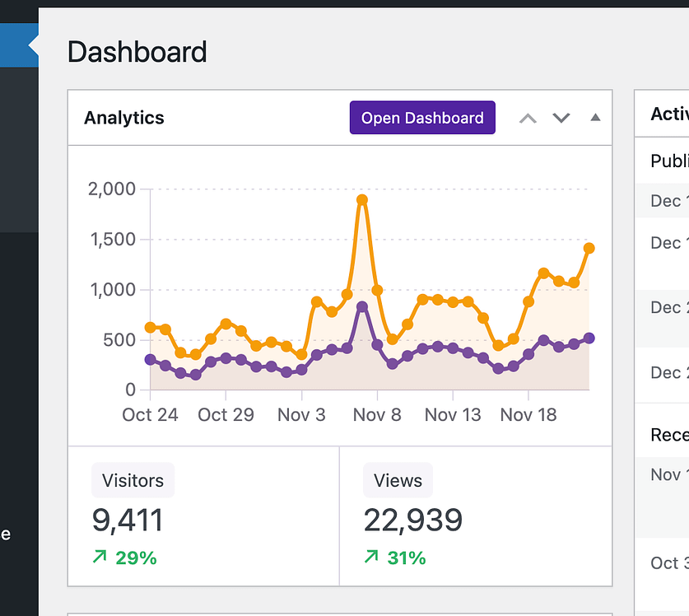Click the Visitors total of 9,411
The width and height of the screenshot is (689, 616).
127,520
